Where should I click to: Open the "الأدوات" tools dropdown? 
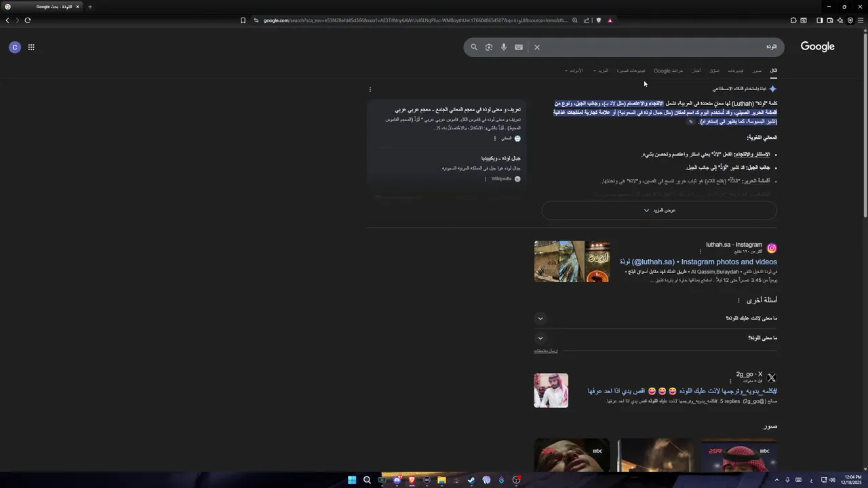click(574, 70)
